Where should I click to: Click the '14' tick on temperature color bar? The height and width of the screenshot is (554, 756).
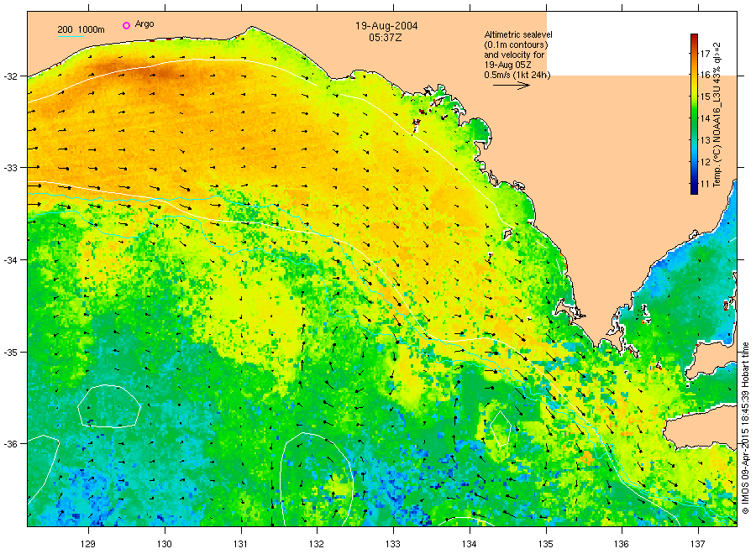pos(705,118)
